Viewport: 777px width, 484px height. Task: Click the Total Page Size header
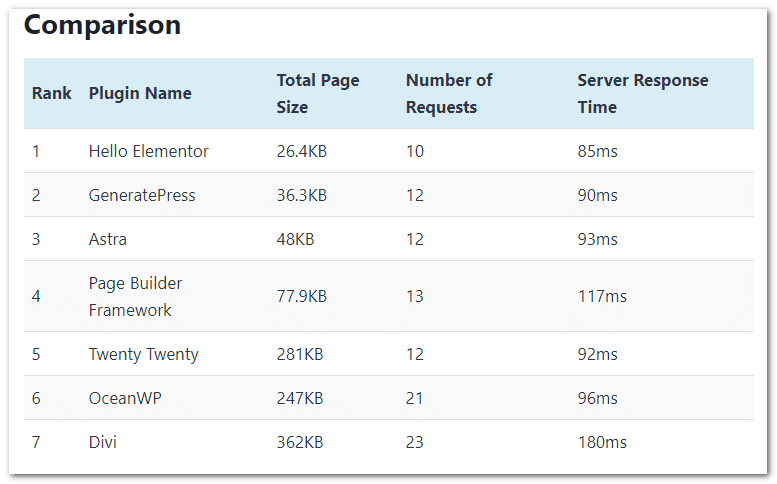point(318,93)
